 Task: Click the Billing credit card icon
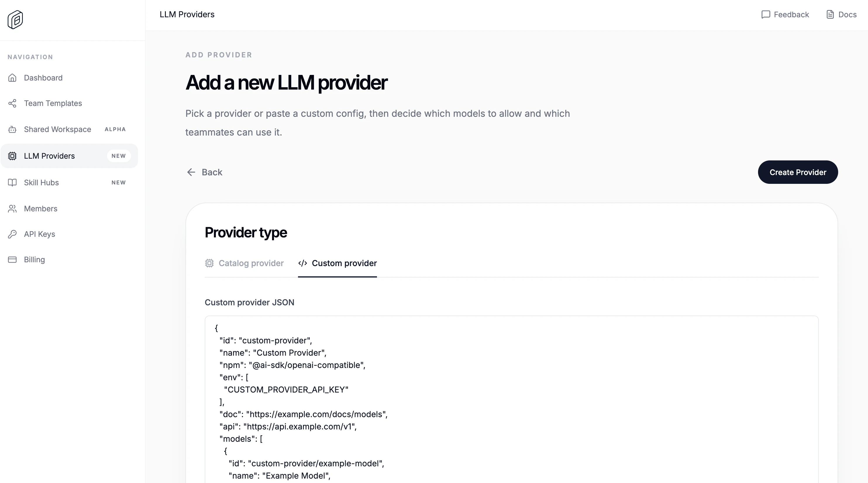(x=12, y=259)
